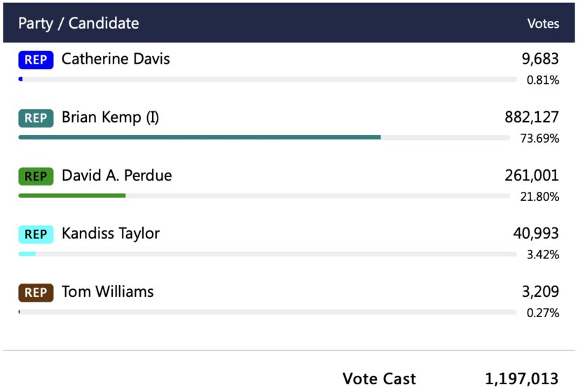578x392 pixels.
Task: Click candidate name Kandiss Taylor
Action: tap(111, 234)
